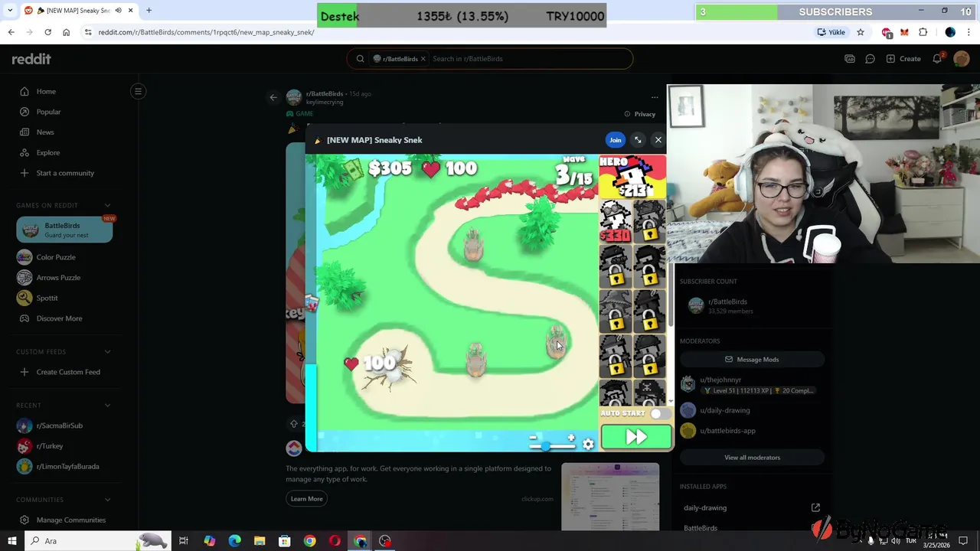Open the BattleBirds game entry
980x551 pixels.
pyautogui.click(x=64, y=230)
